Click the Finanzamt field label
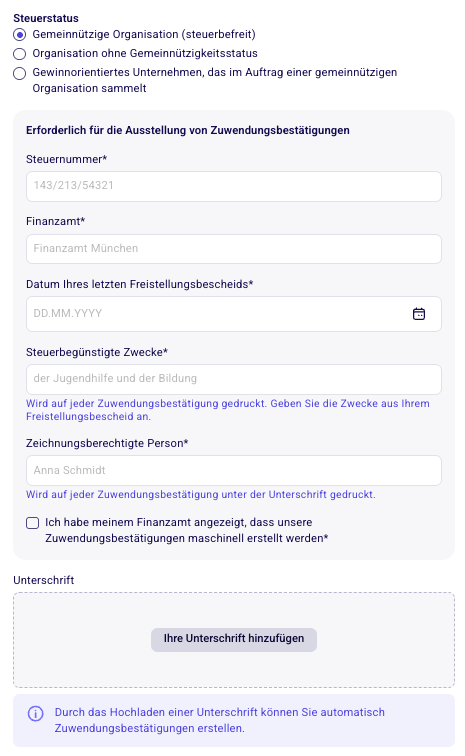 coord(55,221)
